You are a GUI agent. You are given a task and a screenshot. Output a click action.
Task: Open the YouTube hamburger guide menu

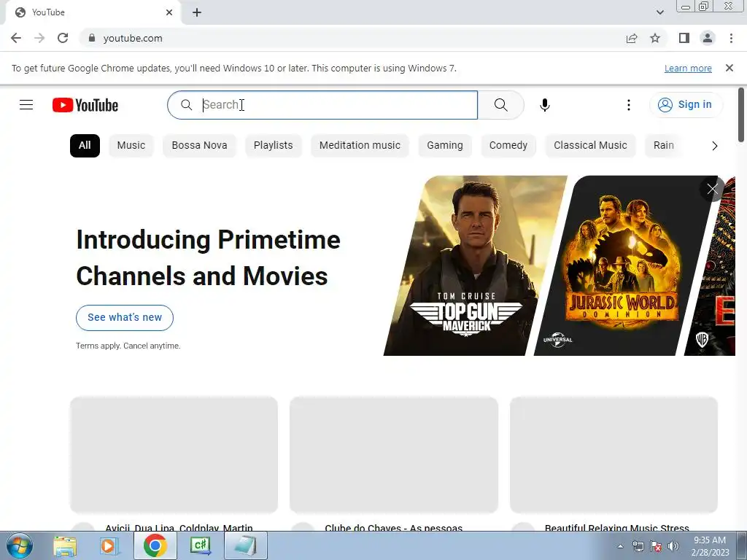26,105
